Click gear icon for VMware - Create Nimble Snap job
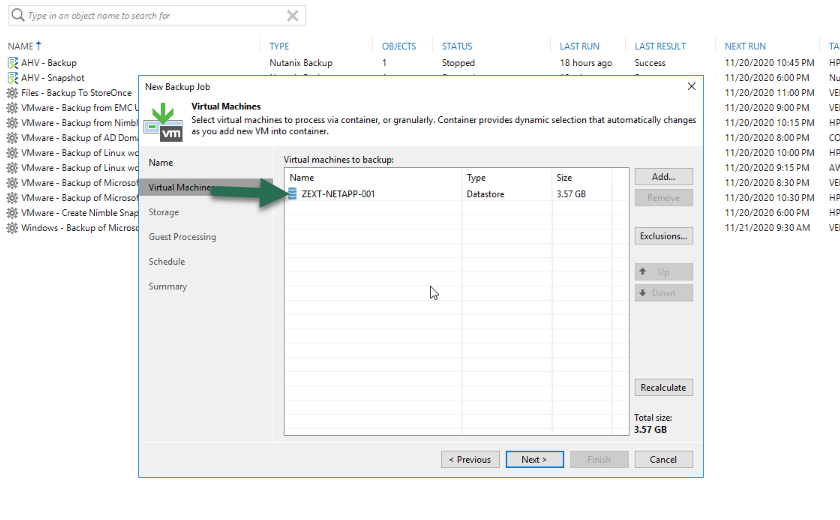Viewport: 840px width, 520px height. [12, 213]
